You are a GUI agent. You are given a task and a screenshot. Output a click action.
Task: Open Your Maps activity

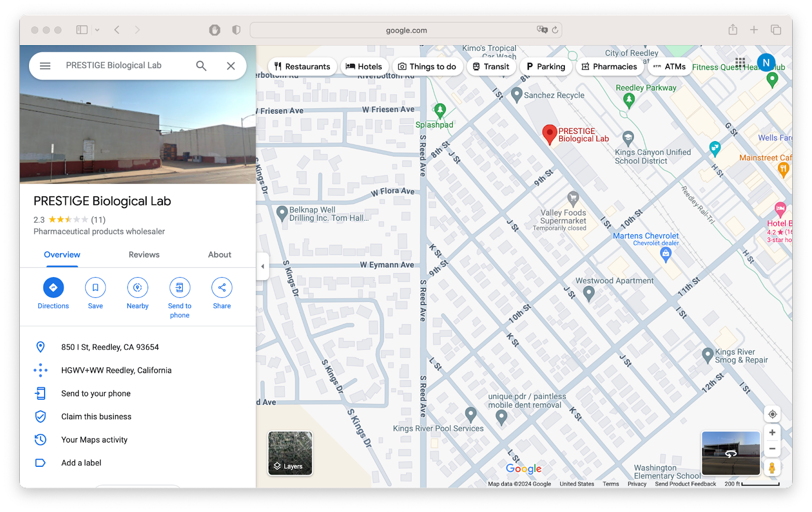pos(138,440)
